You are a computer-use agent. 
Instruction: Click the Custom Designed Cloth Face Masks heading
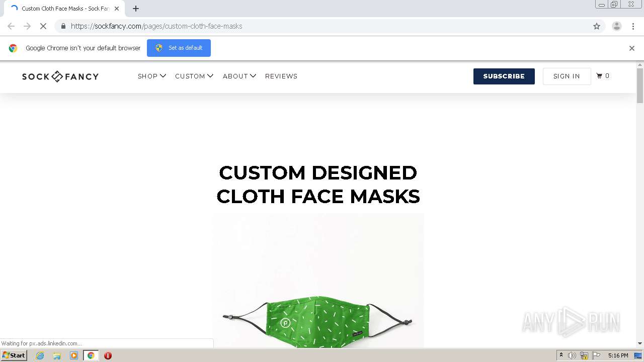point(318,185)
